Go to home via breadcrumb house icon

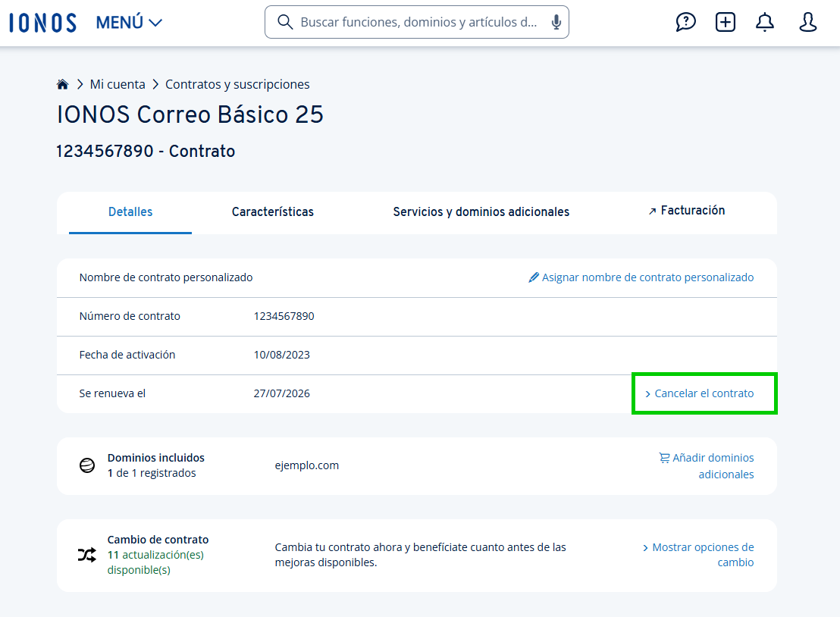coord(63,84)
